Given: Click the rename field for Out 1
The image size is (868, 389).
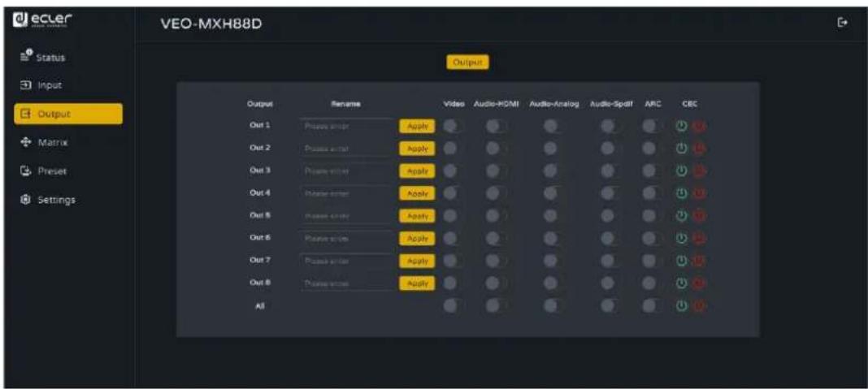Looking at the screenshot, I should point(348,126).
